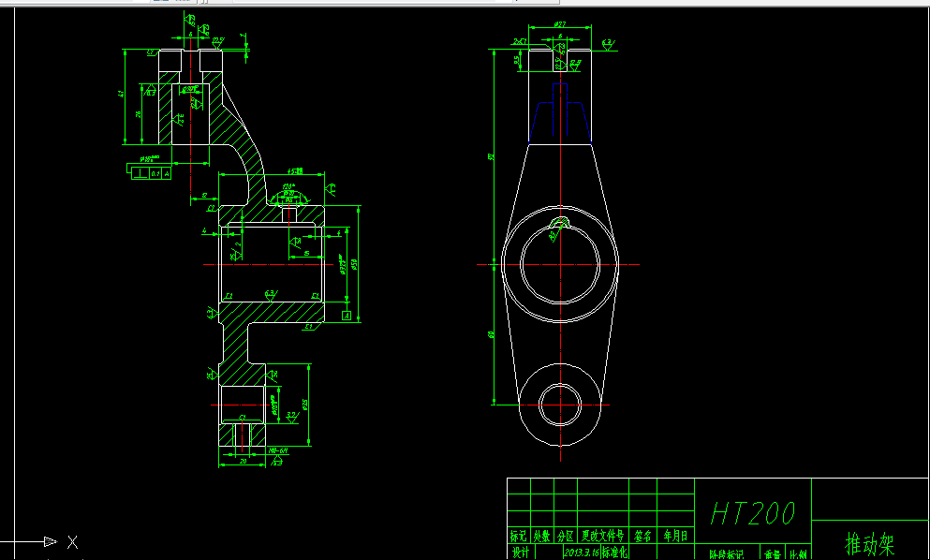Click the perpendicularity symbol in tolerance frame
930x560 pixels.
(140, 173)
